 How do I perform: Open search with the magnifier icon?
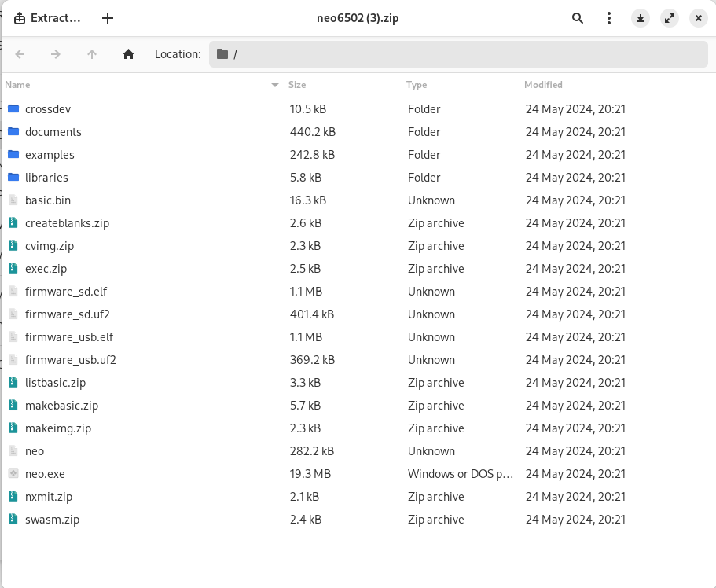point(578,18)
